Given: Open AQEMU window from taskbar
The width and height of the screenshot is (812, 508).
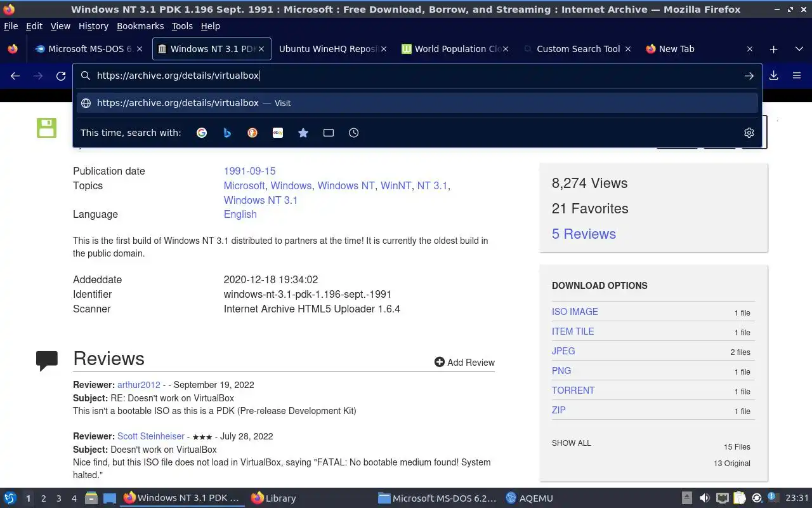Looking at the screenshot, I should (x=529, y=498).
